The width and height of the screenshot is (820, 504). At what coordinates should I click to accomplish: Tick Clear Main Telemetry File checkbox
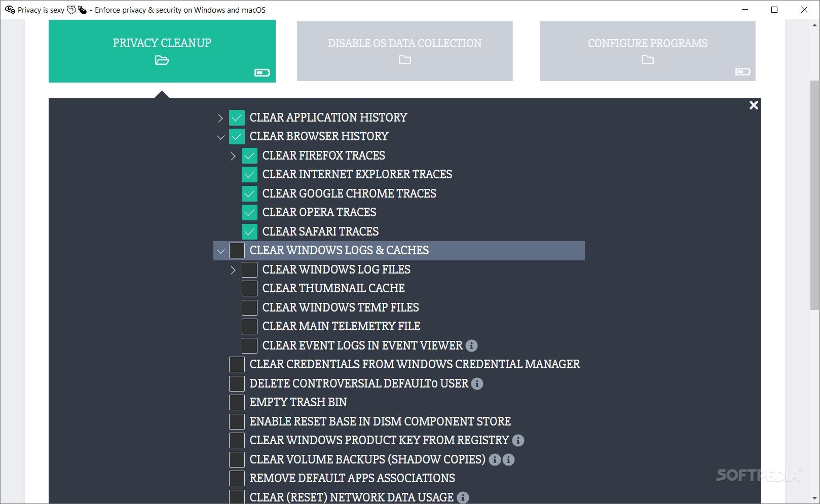(x=249, y=326)
